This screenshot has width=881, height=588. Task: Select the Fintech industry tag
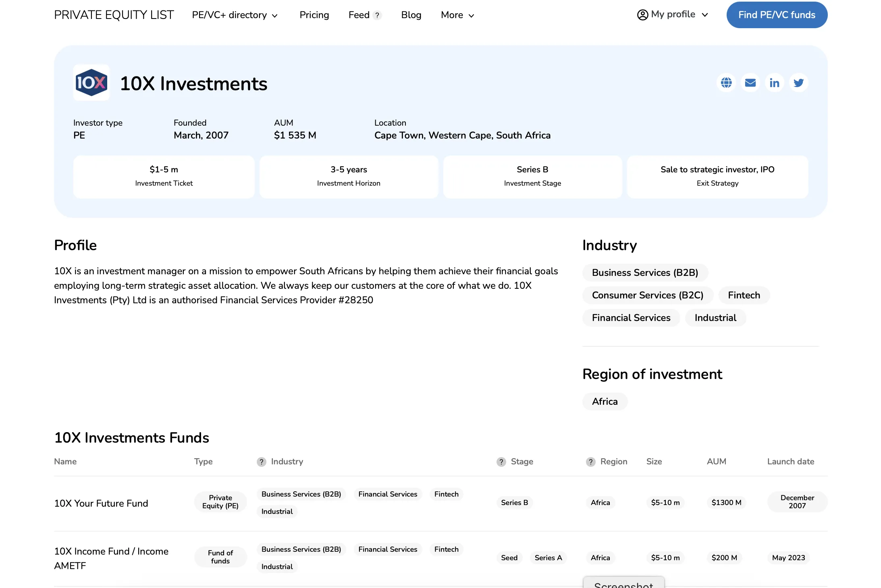coord(744,295)
